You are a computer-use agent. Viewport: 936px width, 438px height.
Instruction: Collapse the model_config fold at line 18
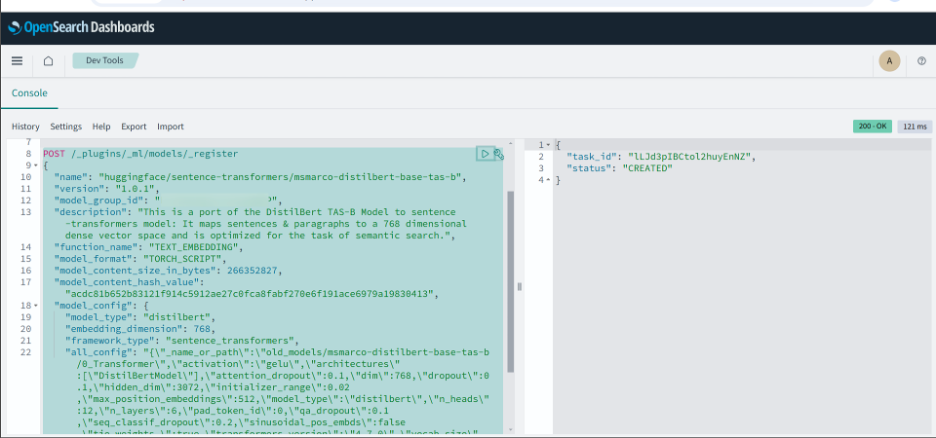coord(35,306)
